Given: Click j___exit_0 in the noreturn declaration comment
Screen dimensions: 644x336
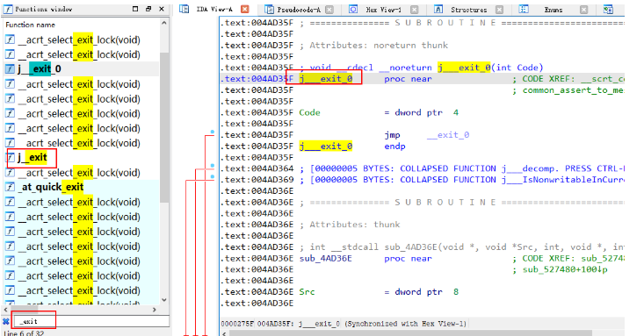Looking at the screenshot, I should (464, 68).
